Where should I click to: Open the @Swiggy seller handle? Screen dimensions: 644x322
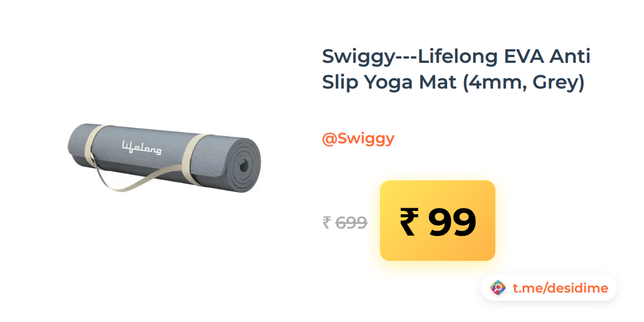358,139
